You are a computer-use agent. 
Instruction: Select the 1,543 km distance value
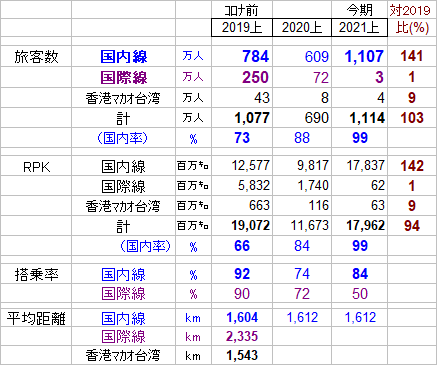tap(242, 355)
